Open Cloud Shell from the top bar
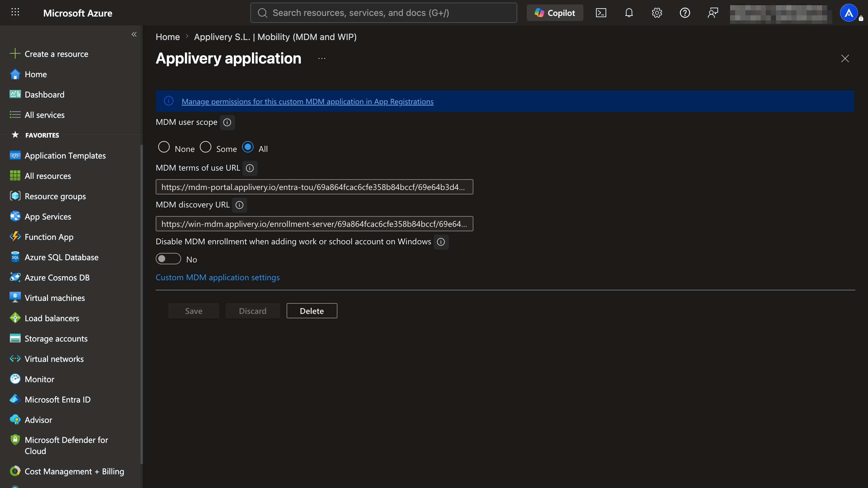Viewport: 868px width, 488px height. click(601, 13)
